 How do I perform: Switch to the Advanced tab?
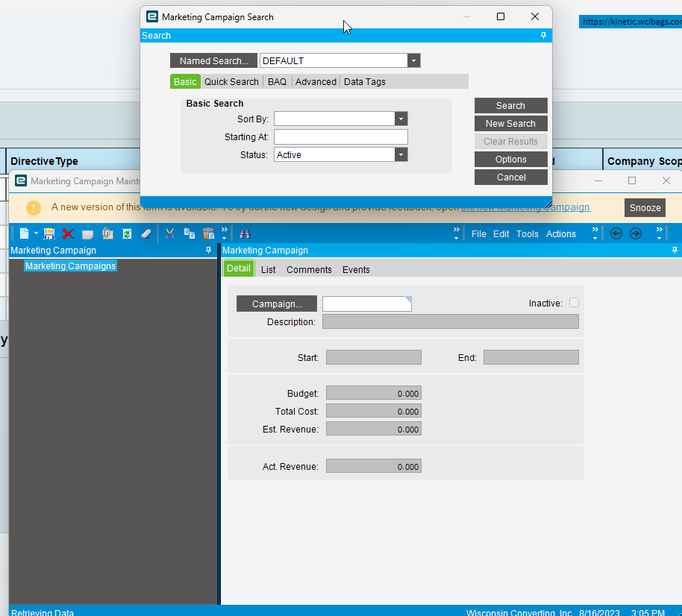click(x=316, y=82)
